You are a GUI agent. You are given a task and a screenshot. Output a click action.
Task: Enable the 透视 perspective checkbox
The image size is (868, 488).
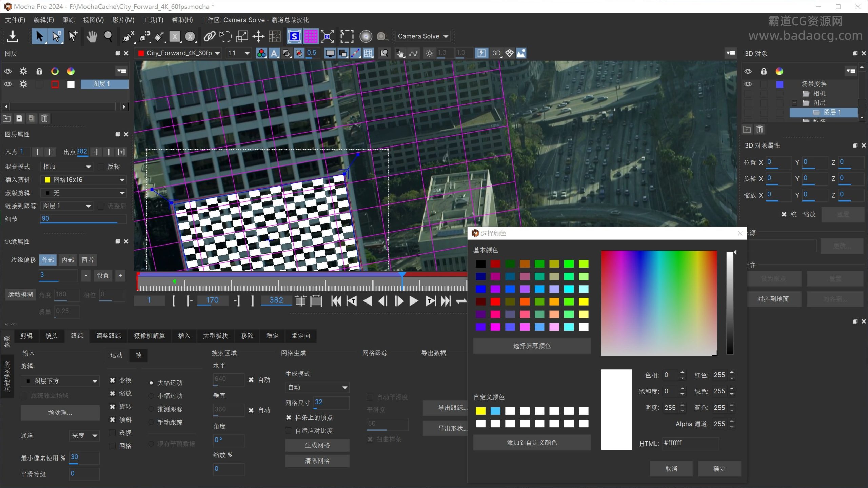(x=112, y=433)
